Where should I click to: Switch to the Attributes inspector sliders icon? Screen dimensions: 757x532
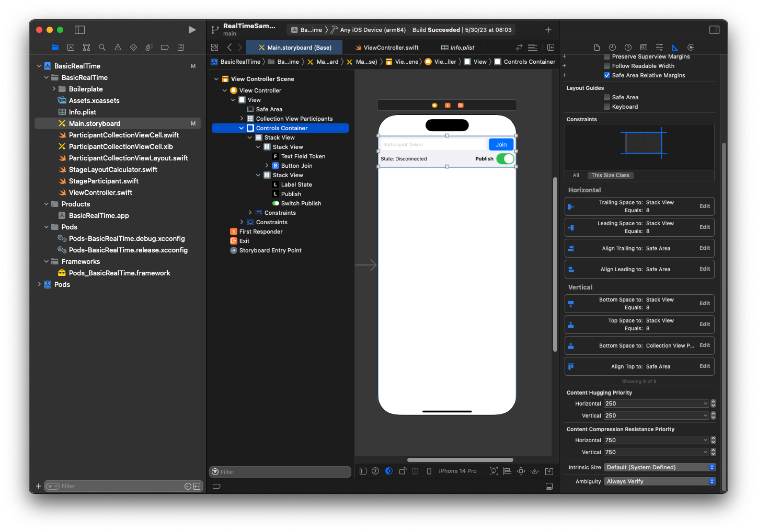pyautogui.click(x=659, y=47)
